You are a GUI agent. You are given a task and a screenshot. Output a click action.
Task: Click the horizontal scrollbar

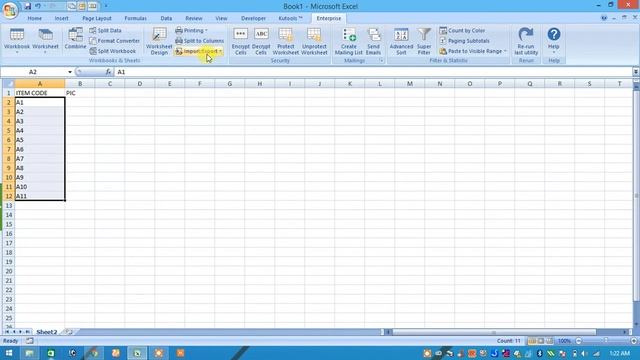click(494, 332)
